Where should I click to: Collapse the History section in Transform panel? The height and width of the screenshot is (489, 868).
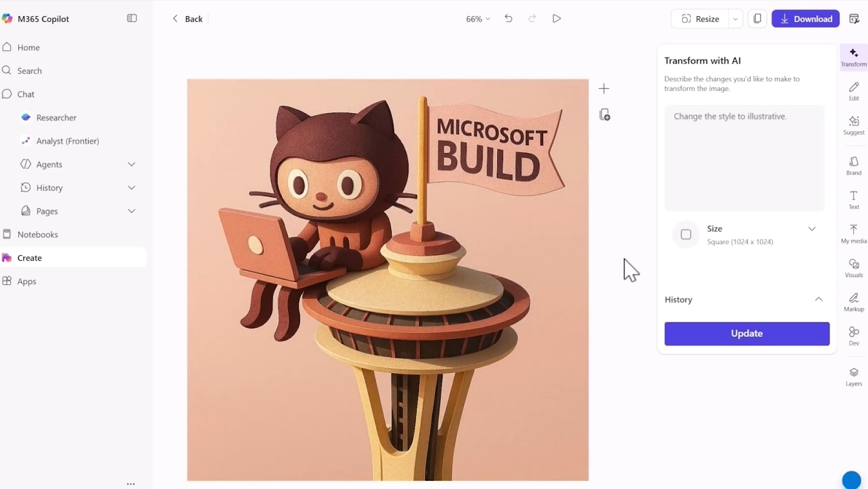click(x=818, y=300)
